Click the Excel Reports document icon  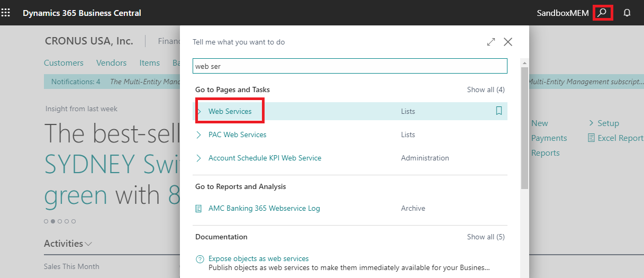[592, 138]
